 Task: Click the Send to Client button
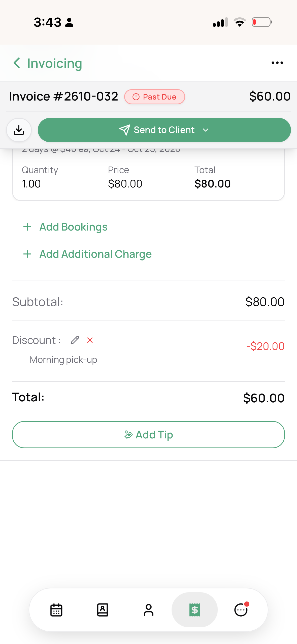[164, 130]
